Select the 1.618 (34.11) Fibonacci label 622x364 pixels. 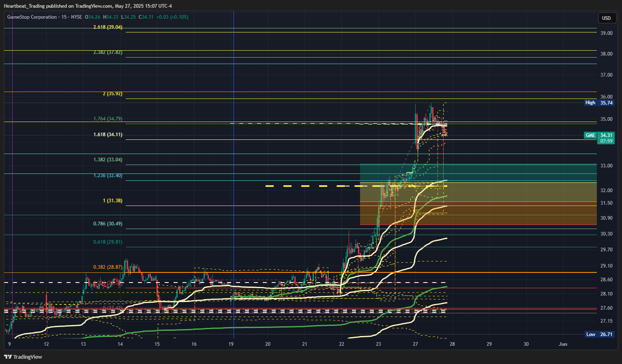108,135
